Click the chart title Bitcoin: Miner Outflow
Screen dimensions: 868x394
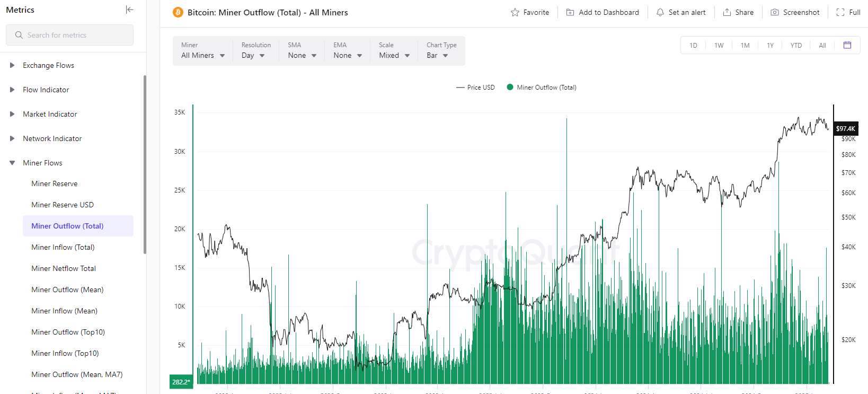(x=268, y=12)
